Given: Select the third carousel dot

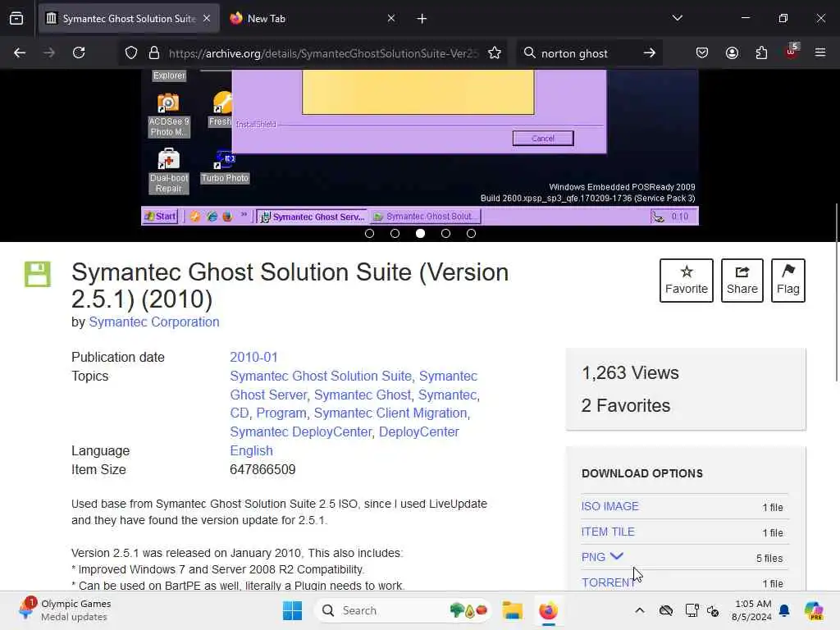Looking at the screenshot, I should (x=421, y=234).
